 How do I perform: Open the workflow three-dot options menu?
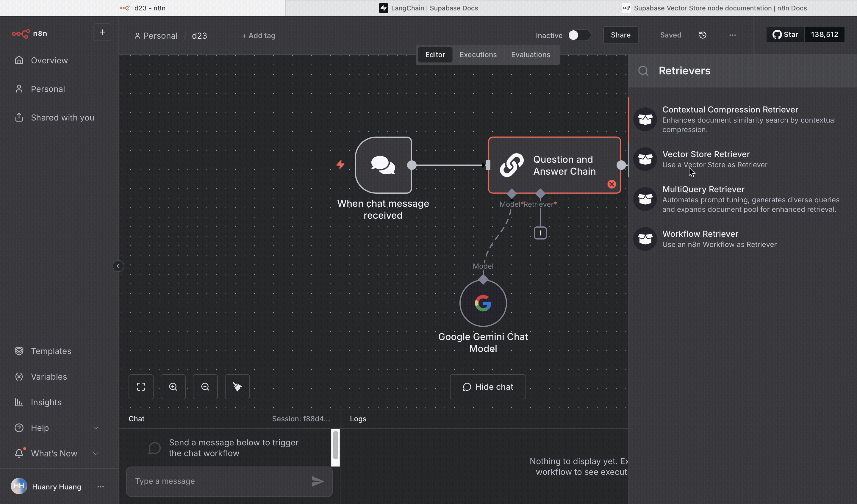point(733,35)
